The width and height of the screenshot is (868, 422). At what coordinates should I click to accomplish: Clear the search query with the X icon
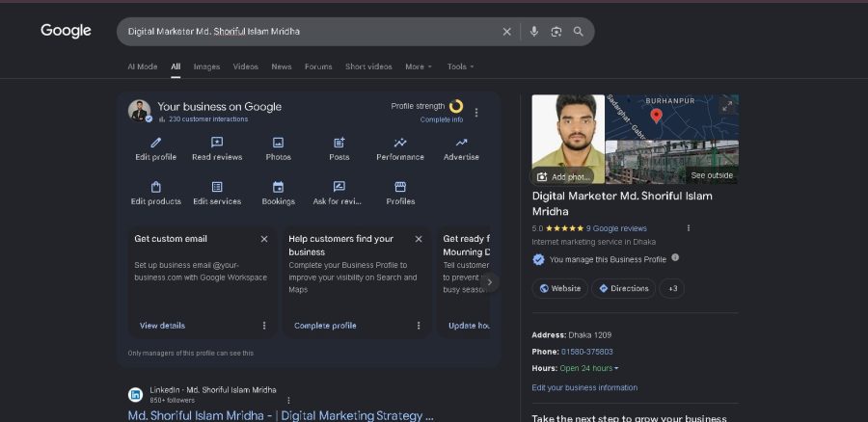coord(506,32)
